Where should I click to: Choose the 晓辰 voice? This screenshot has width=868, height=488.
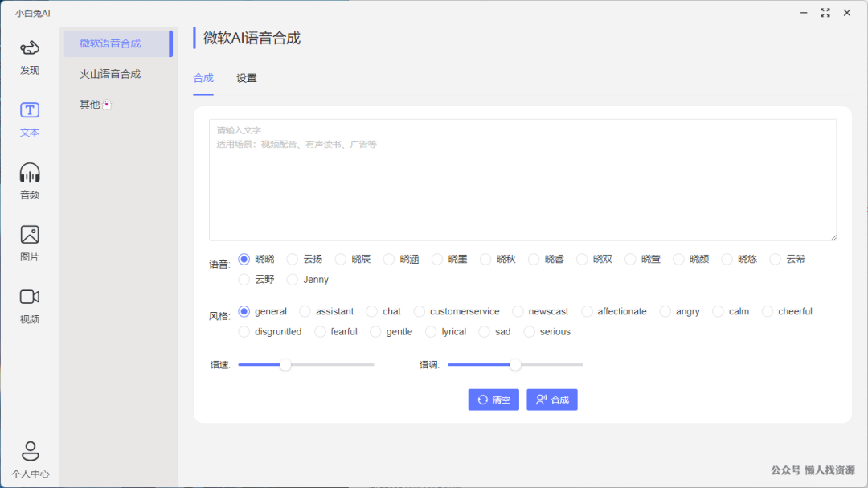[341, 259]
